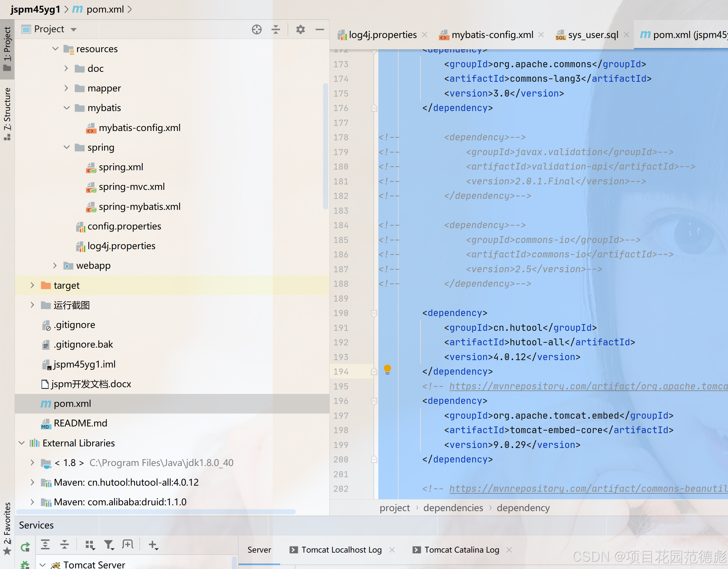Click the Group By icon in Services toolbar
Image resolution: width=728 pixels, height=569 pixels.
pyautogui.click(x=90, y=545)
